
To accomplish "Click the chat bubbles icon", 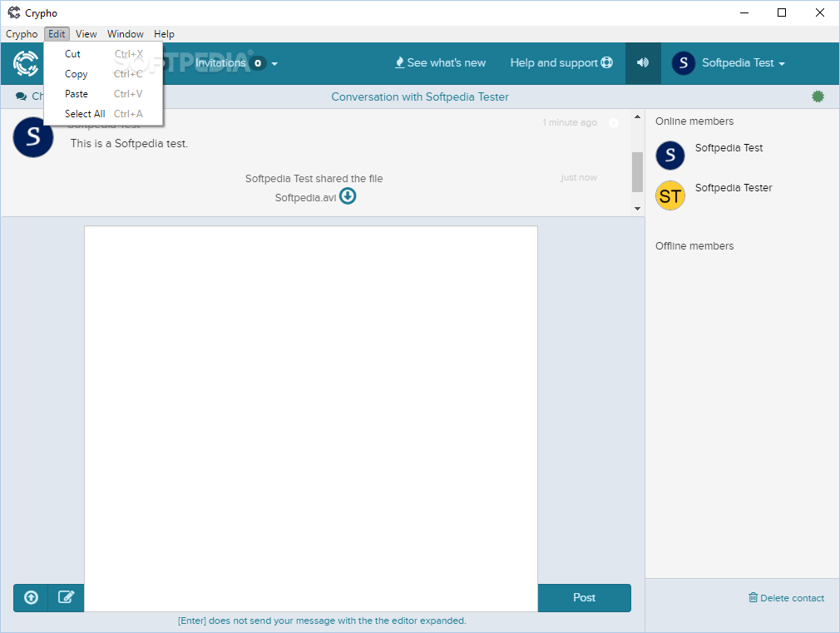I will click(x=21, y=96).
